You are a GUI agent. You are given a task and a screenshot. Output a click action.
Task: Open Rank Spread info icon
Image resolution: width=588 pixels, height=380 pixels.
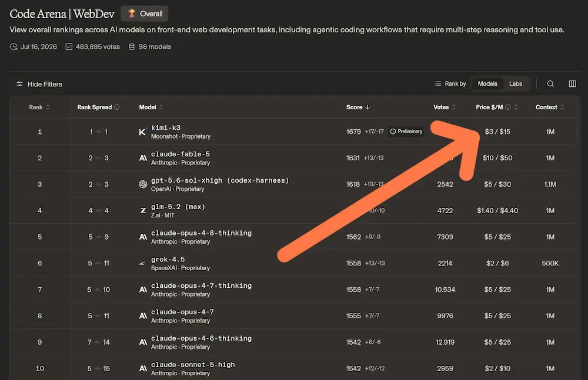(116, 107)
